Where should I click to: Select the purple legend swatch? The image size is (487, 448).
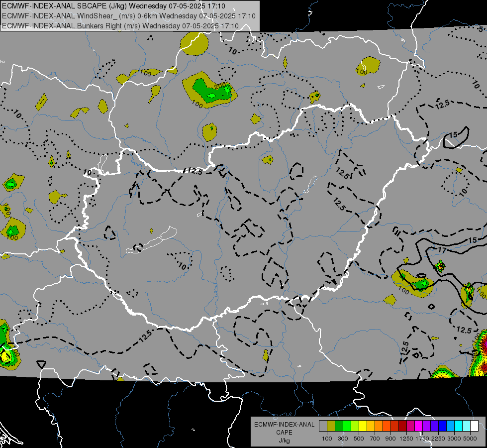pos(427,426)
